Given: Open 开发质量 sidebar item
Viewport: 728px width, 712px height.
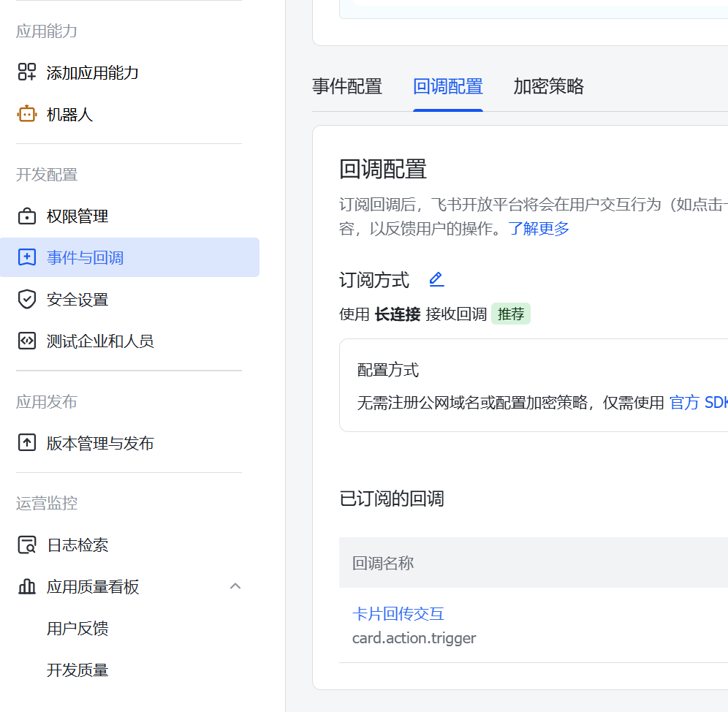Looking at the screenshot, I should point(77,670).
